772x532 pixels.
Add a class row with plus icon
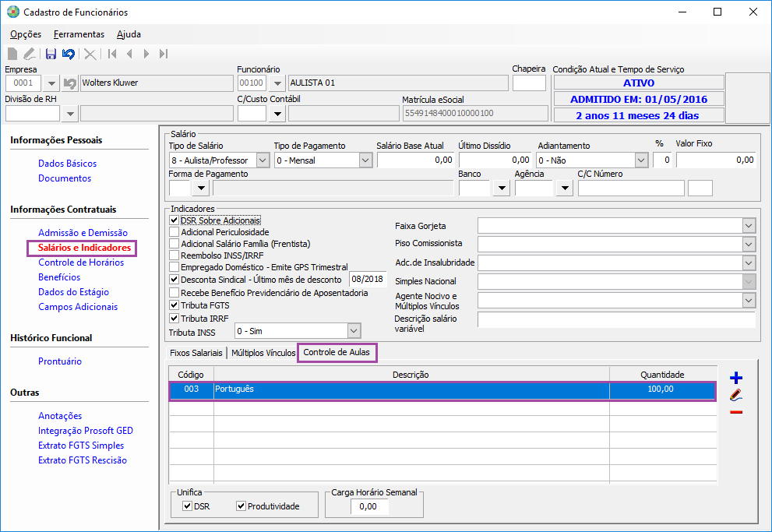click(736, 378)
